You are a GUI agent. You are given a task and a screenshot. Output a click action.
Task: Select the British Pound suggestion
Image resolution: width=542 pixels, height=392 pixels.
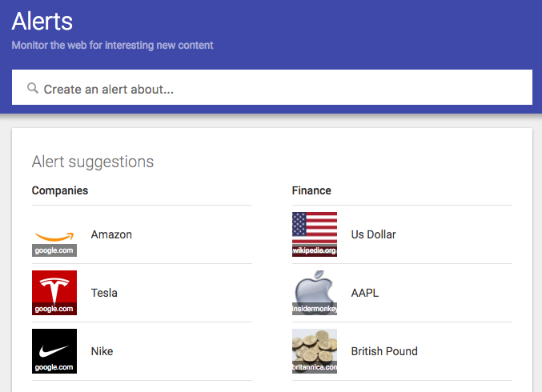tap(384, 351)
